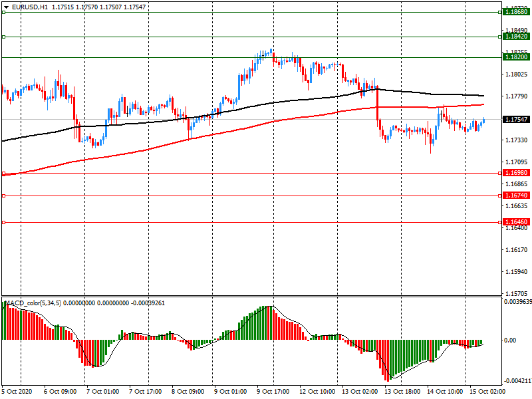This screenshot has height=399, width=532.
Task: Grab left handle of 1.16460 horizontal line
Action: click(x=4, y=223)
